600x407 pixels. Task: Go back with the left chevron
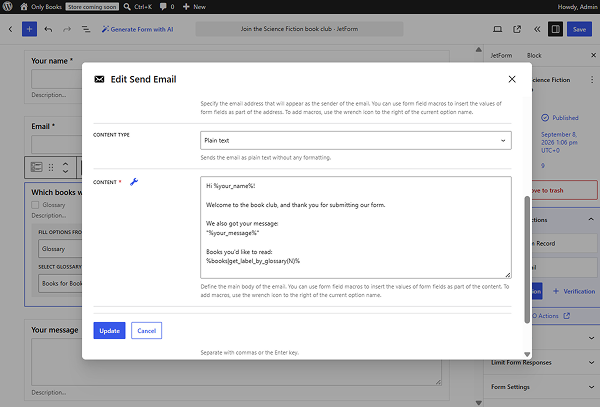pos(10,29)
